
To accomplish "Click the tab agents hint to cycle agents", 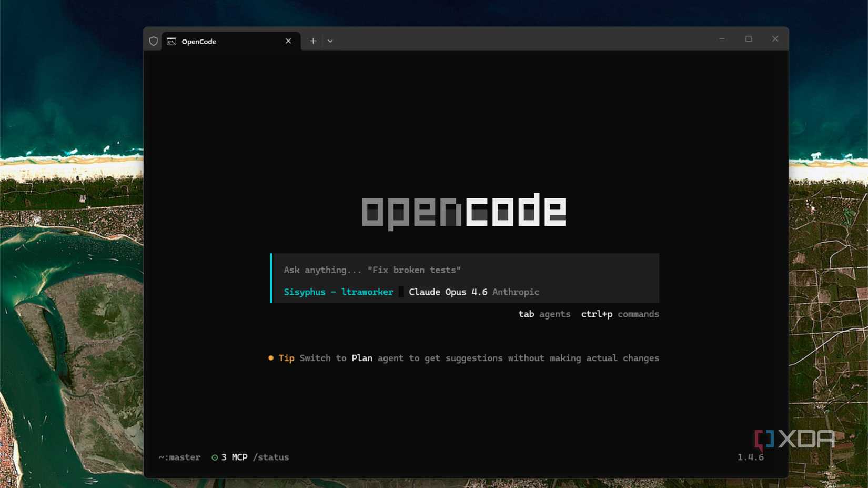I will click(x=544, y=314).
